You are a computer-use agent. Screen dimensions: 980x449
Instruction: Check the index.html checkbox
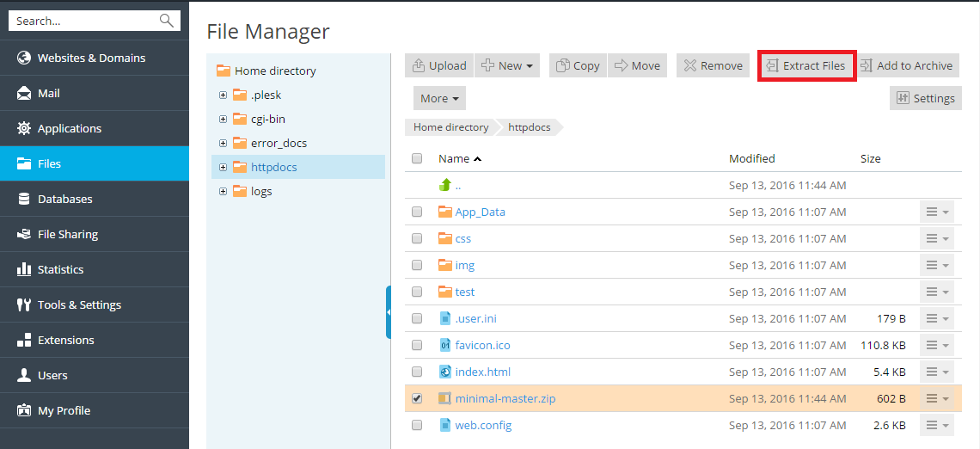click(x=417, y=372)
